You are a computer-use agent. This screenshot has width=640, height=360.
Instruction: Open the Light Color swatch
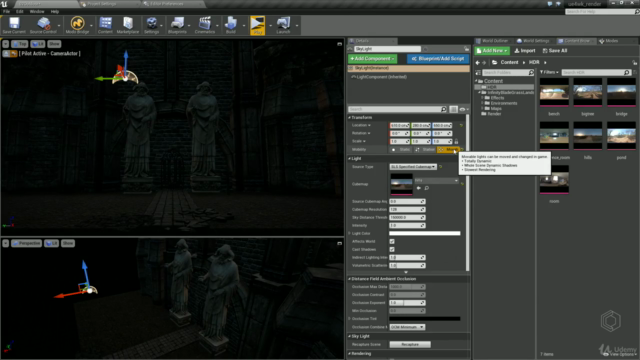coord(424,233)
